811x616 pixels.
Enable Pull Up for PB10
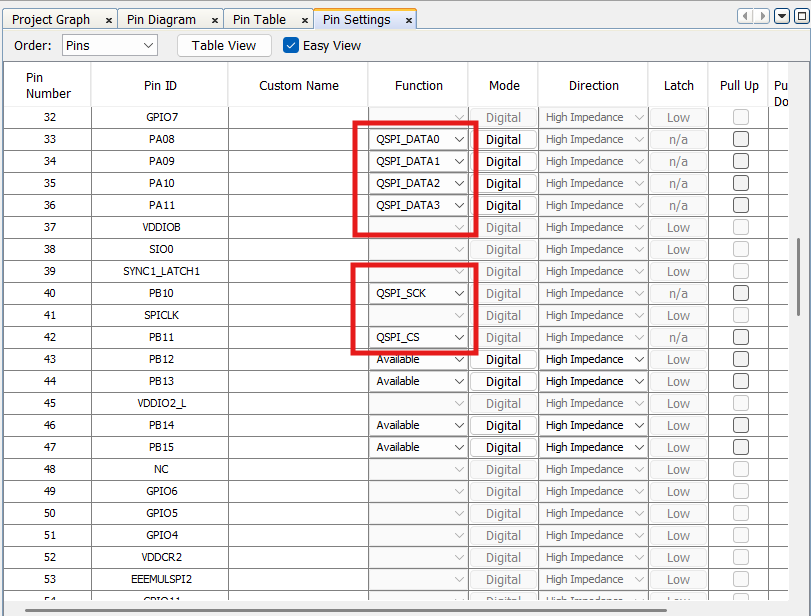pyautogui.click(x=741, y=293)
